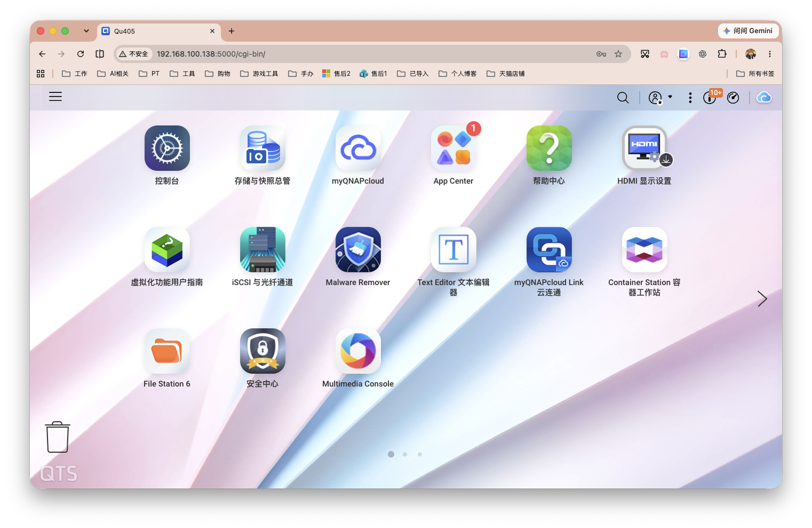
Task: Go forward in browser history
Action: point(61,54)
